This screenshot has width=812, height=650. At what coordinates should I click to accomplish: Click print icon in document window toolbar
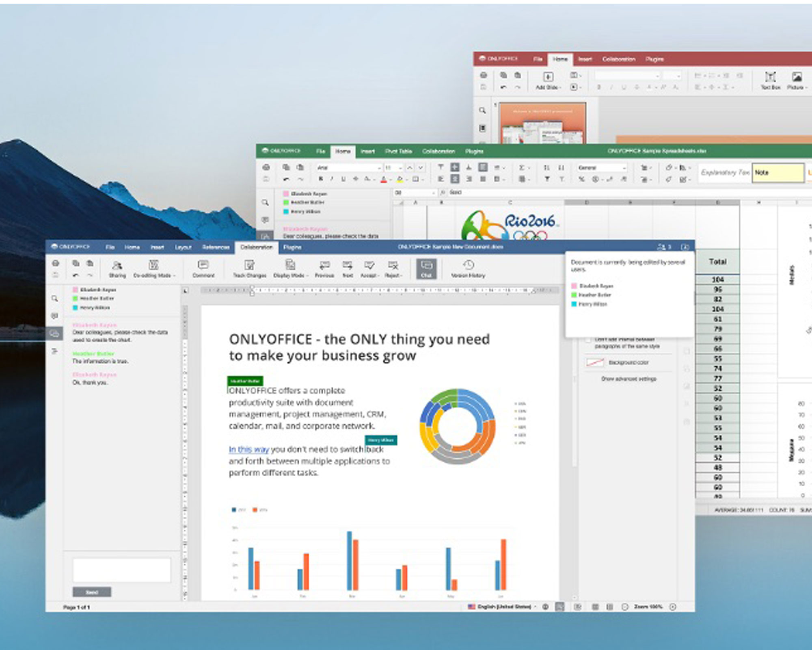56,263
